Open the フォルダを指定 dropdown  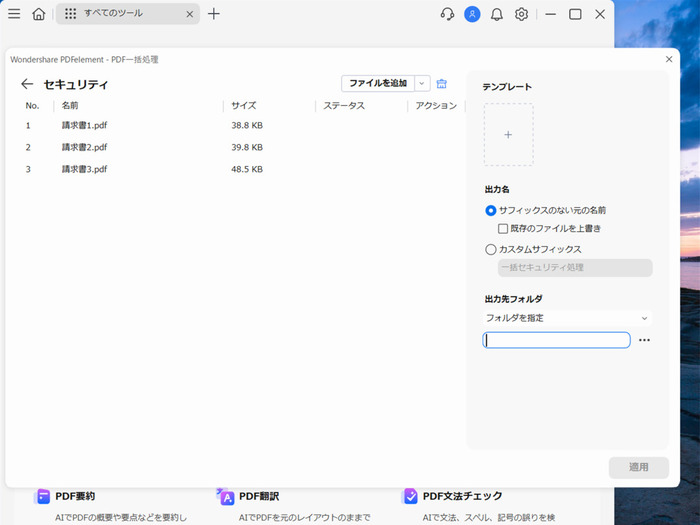click(x=567, y=318)
